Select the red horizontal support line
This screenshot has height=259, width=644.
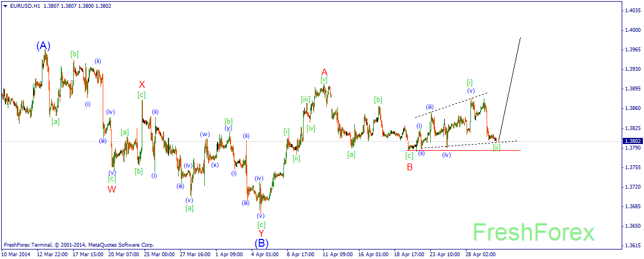click(464, 151)
